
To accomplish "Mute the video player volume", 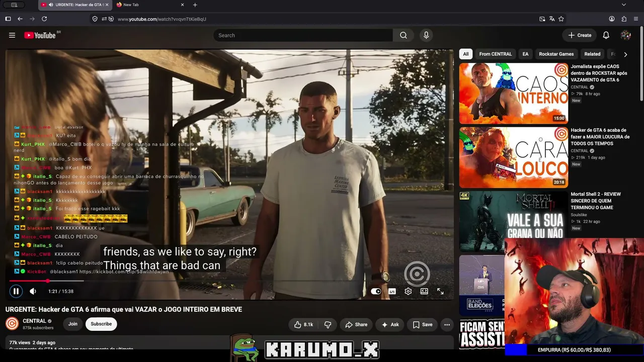I will tap(33, 291).
